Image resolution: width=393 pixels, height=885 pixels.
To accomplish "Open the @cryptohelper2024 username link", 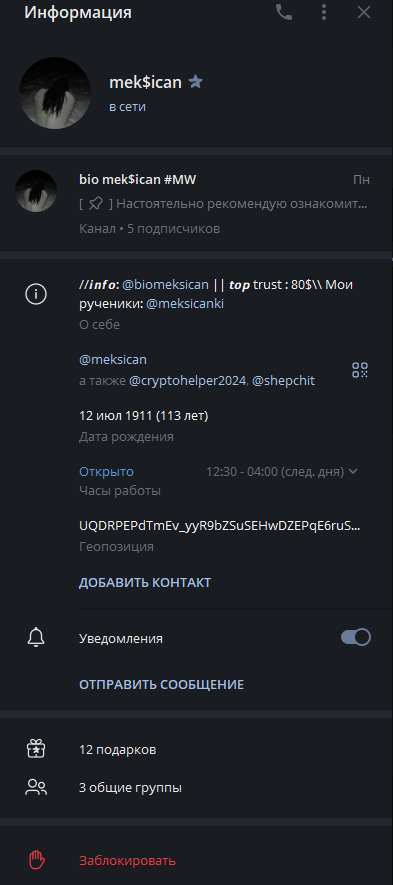I will tap(188, 381).
